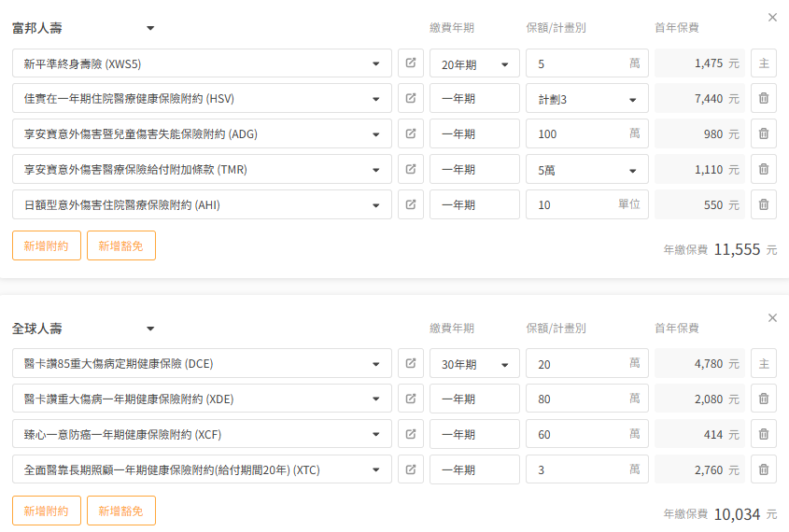The height and width of the screenshot is (532, 789).
Task: Edit unit amount 10 for AHI
Action: [587, 204]
